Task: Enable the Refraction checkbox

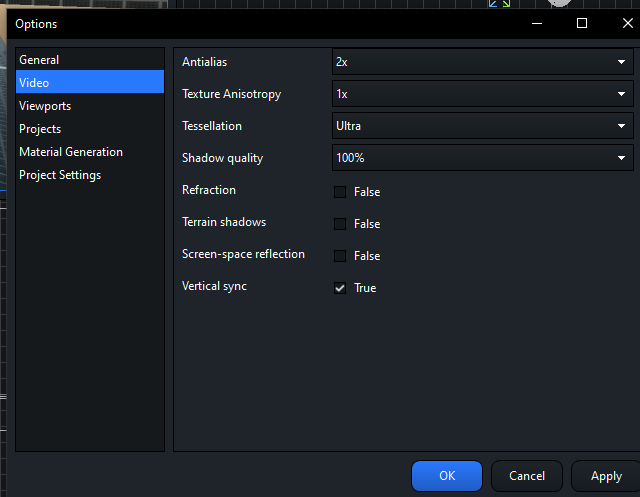Action: pyautogui.click(x=340, y=192)
